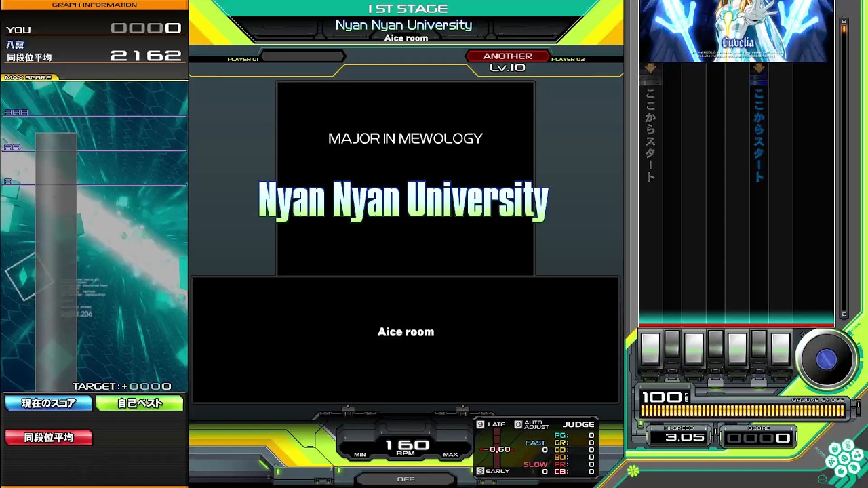Viewport: 868px width, 488px height.
Task: Tap the third key on the controller
Action: coord(694,348)
